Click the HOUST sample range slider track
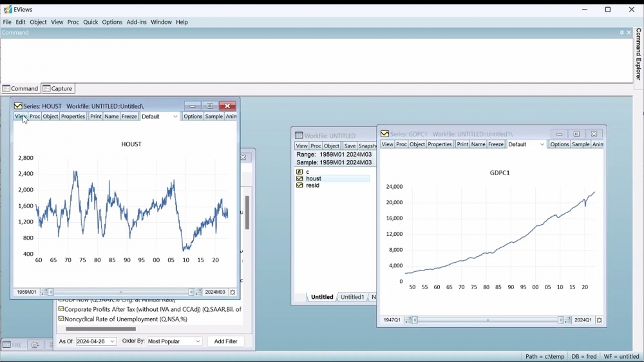The width and height of the screenshot is (644, 362). (121, 292)
